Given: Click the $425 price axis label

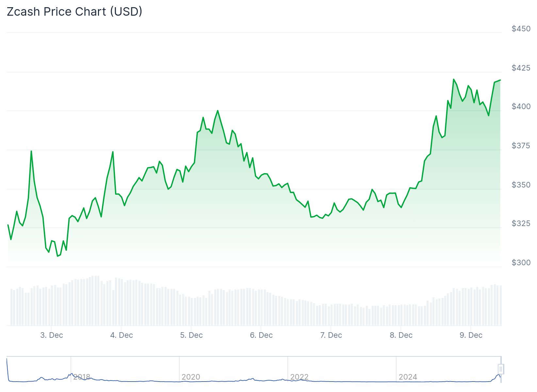Looking at the screenshot, I should (x=521, y=68).
